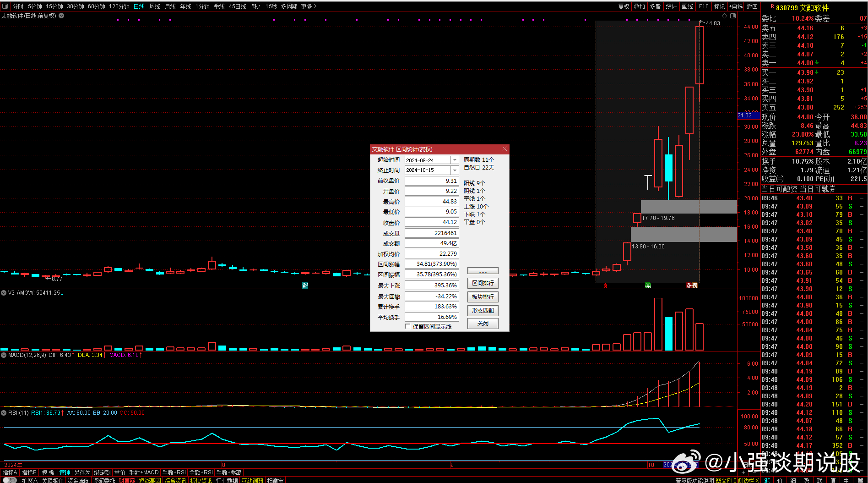Click the 板块排行 button

(x=483, y=297)
